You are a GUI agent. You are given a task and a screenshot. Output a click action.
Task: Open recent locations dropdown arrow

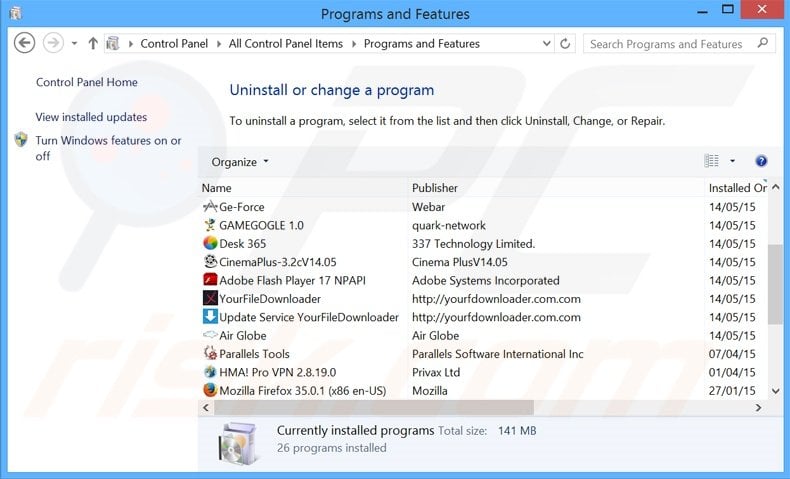click(74, 43)
